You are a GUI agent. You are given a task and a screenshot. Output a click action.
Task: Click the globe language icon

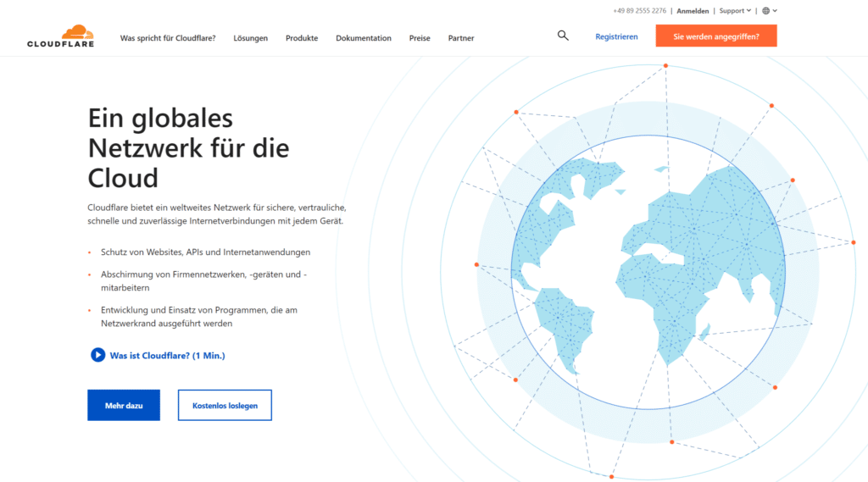tap(765, 10)
